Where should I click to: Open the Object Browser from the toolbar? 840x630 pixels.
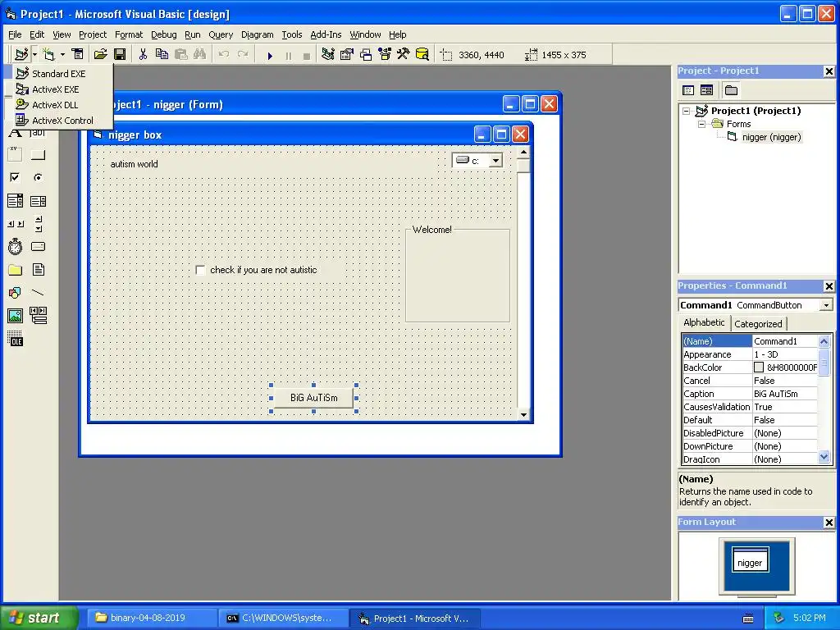point(385,54)
